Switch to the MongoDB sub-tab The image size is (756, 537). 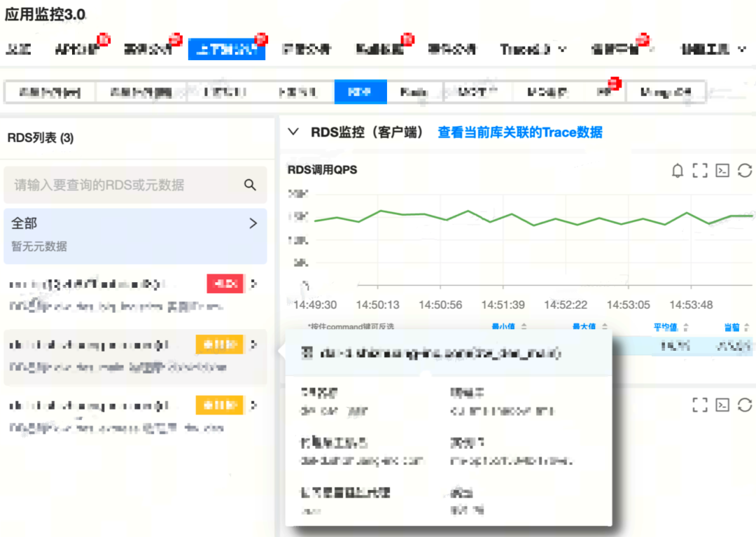pyautogui.click(x=666, y=92)
